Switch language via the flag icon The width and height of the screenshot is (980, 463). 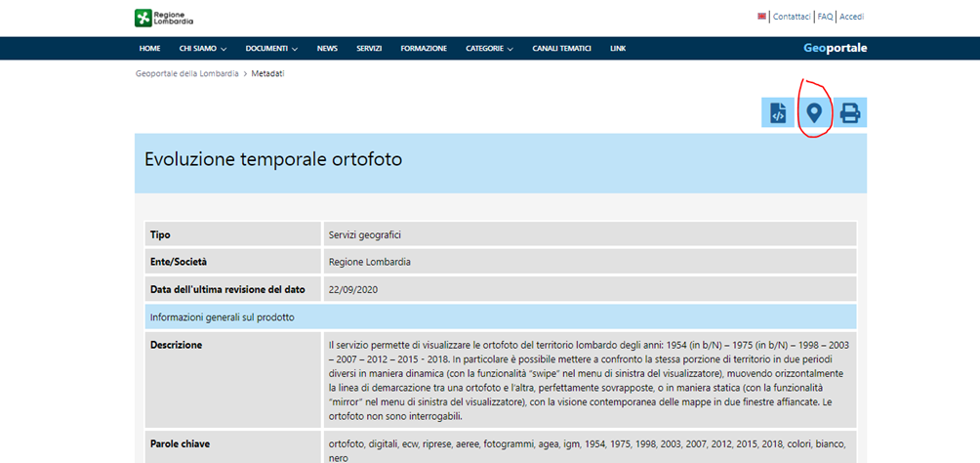click(761, 17)
